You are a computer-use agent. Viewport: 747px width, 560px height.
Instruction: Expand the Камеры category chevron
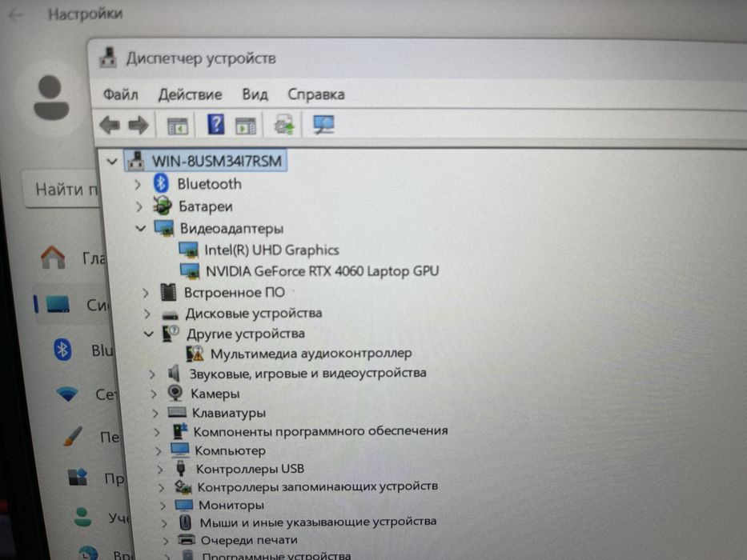point(154,394)
